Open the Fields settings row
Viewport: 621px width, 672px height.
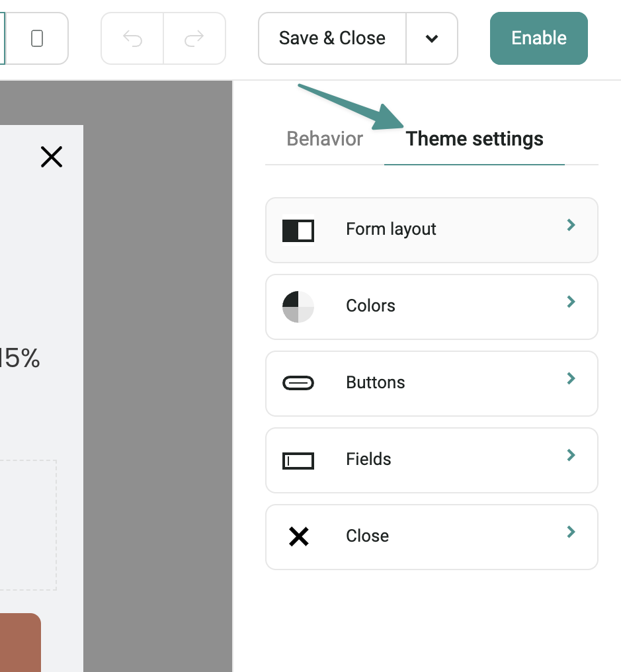(x=432, y=460)
